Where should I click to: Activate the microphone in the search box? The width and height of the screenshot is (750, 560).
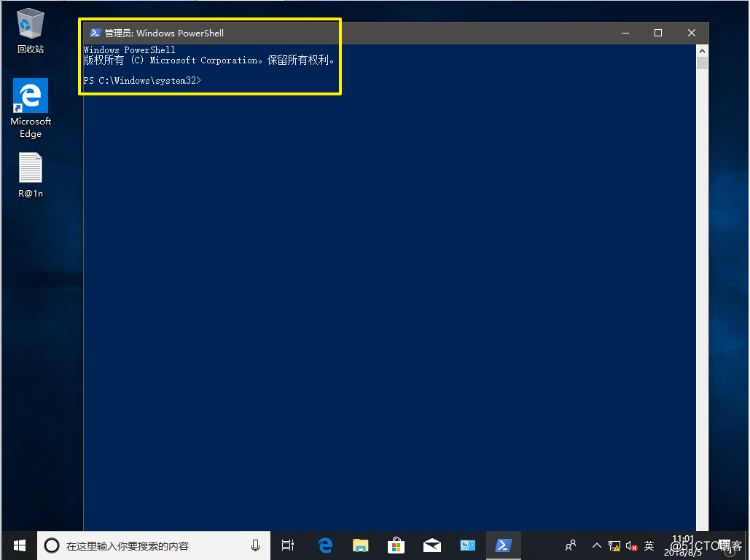click(255, 545)
